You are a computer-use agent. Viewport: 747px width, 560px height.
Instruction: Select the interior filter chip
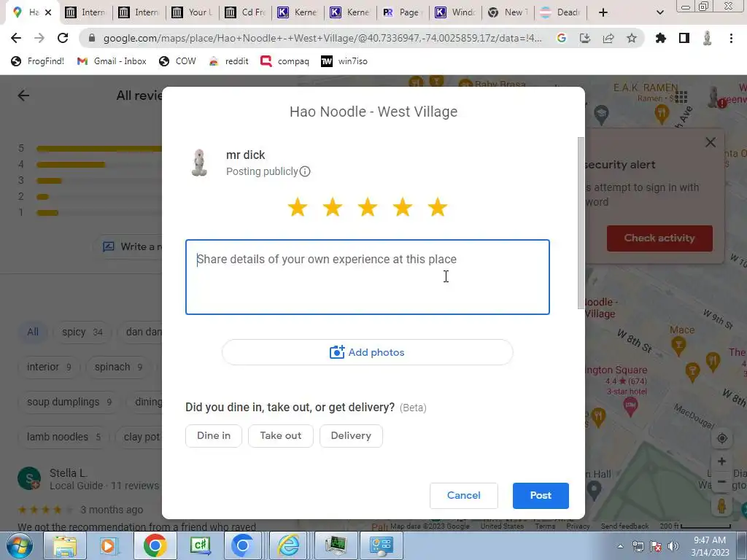click(x=49, y=367)
